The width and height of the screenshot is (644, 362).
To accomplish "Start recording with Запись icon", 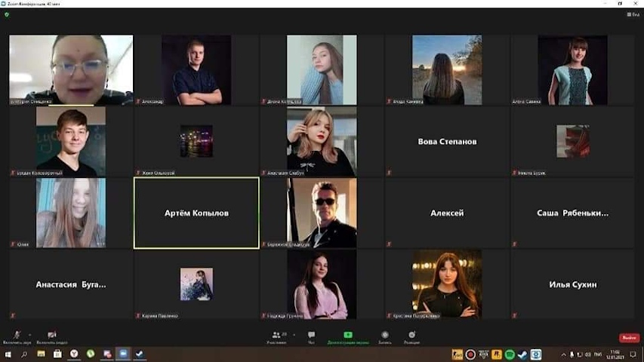I will [x=385, y=335].
